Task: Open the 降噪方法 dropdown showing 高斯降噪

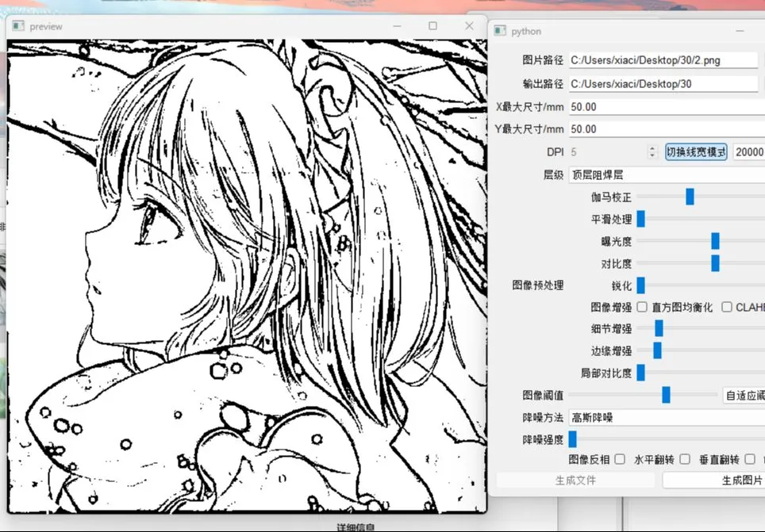Action: [x=667, y=417]
